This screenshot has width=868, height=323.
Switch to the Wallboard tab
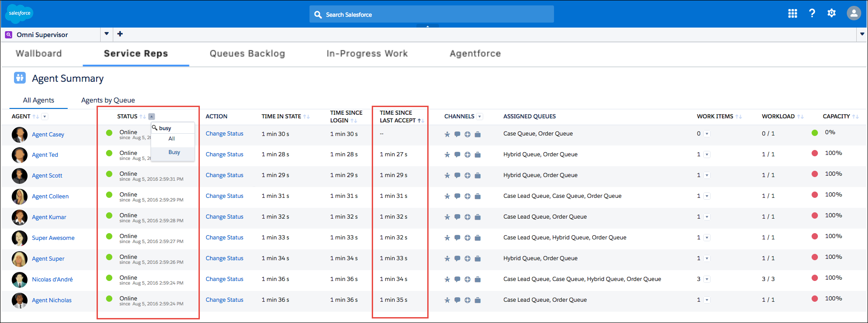39,53
